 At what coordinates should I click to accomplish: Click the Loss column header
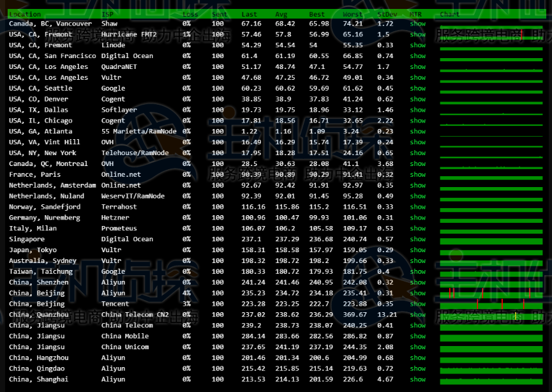coord(190,14)
